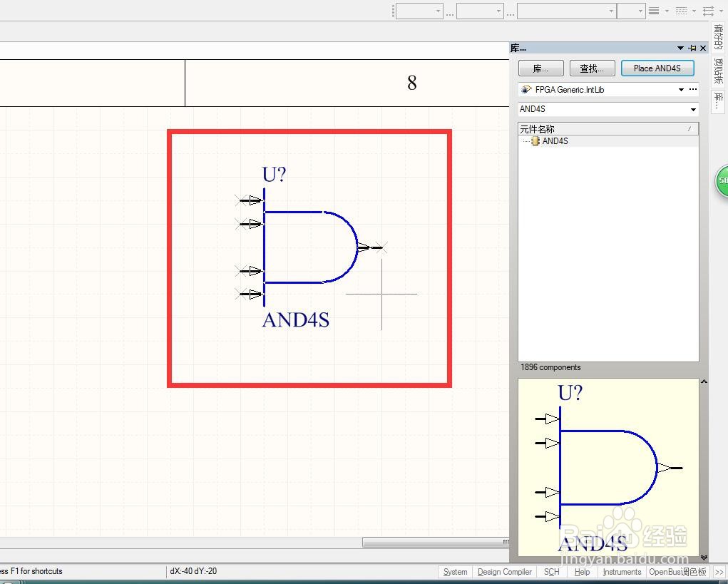728x584 pixels.
Task: Click the ellipsis button after the first toolbar combo box
Action: [x=449, y=13]
